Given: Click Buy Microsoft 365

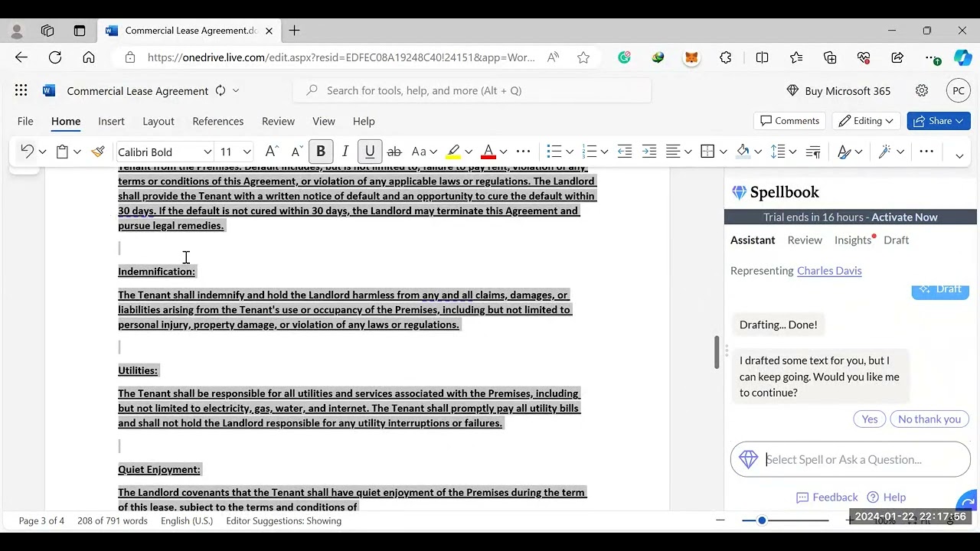Looking at the screenshot, I should point(838,90).
